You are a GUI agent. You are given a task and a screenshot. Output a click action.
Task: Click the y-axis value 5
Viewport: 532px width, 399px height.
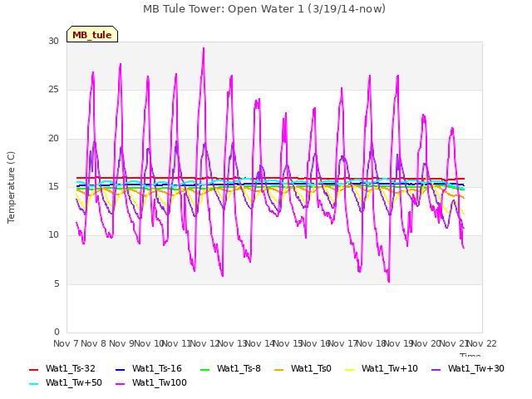57,283
